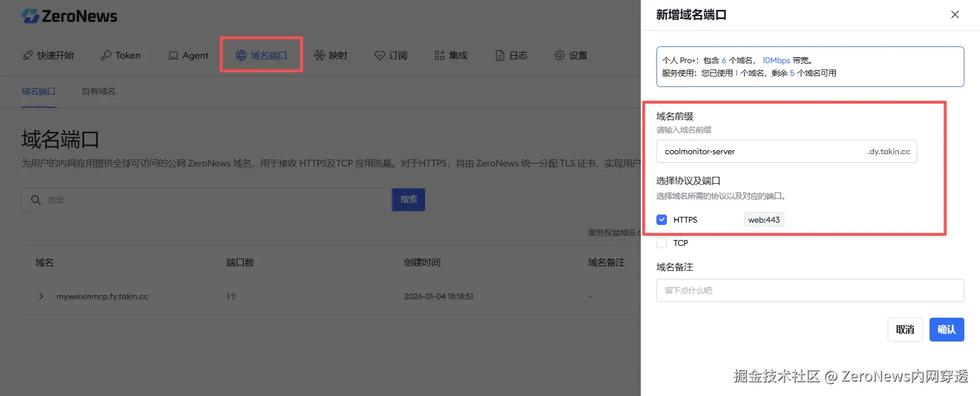Click the 搜索 search button
980x396 pixels.
coord(408,199)
